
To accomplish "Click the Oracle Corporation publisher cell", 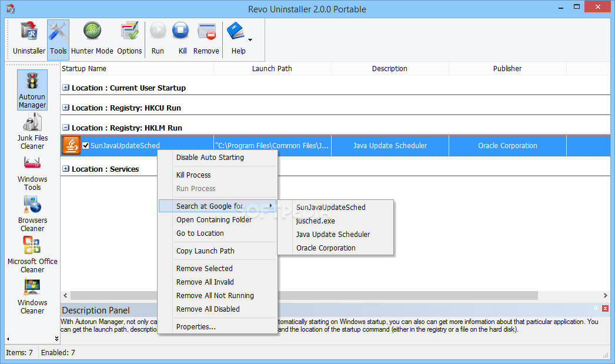I will 507,145.
